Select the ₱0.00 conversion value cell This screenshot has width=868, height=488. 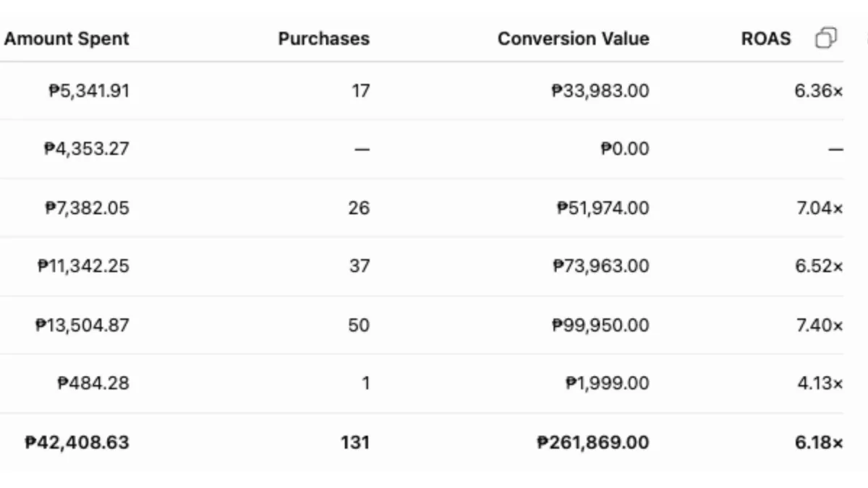click(x=625, y=149)
